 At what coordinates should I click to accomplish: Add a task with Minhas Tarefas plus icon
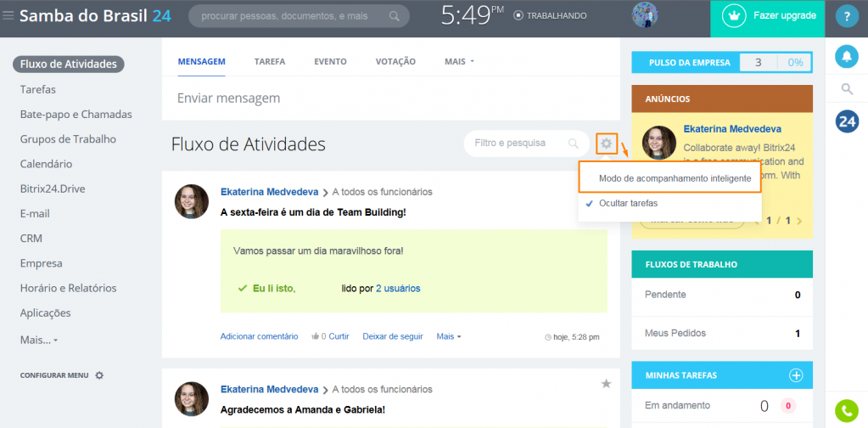pos(796,375)
